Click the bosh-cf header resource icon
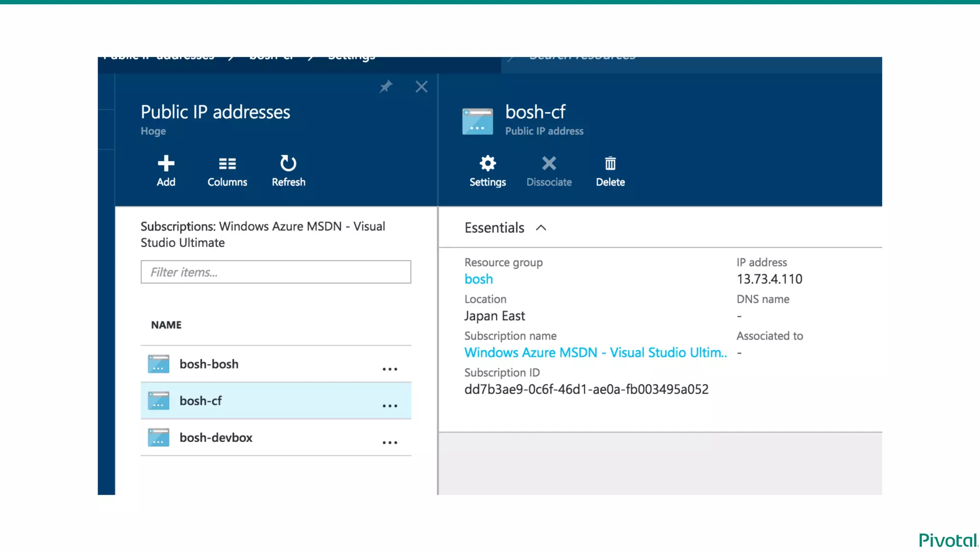This screenshot has height=551, width=980. tap(478, 121)
